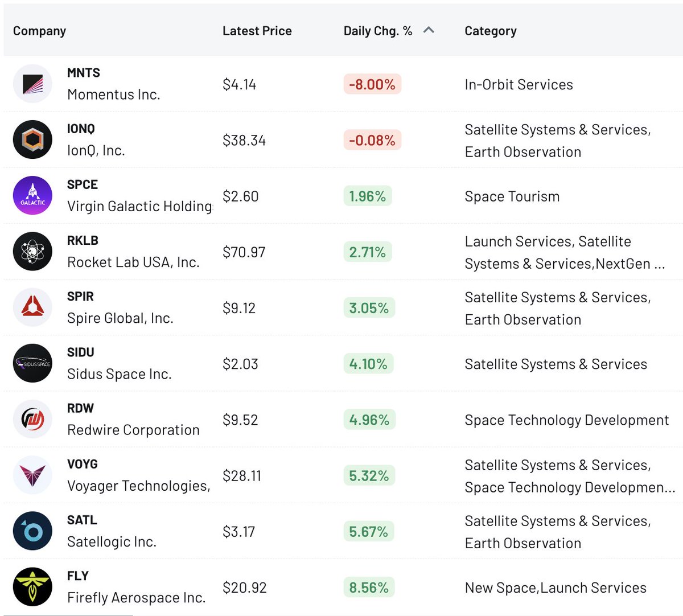
Task: Click the Voyager Technologies logo icon
Action: [x=32, y=475]
